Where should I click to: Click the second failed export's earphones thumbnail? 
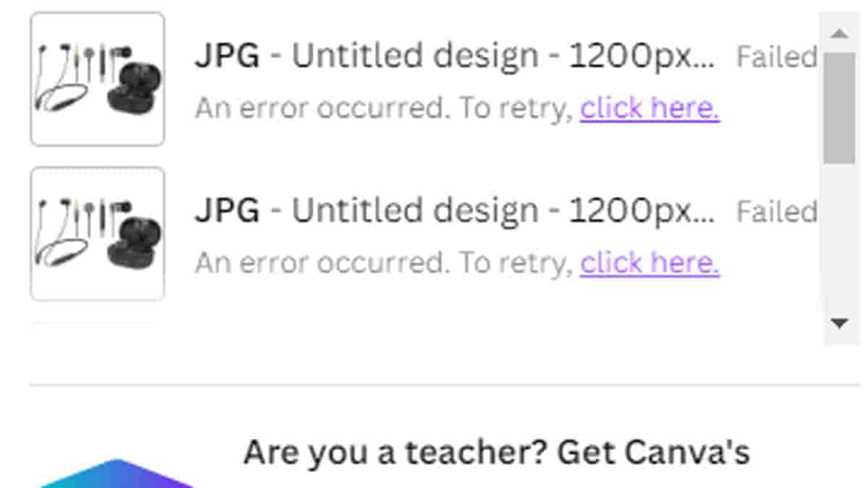(x=97, y=234)
